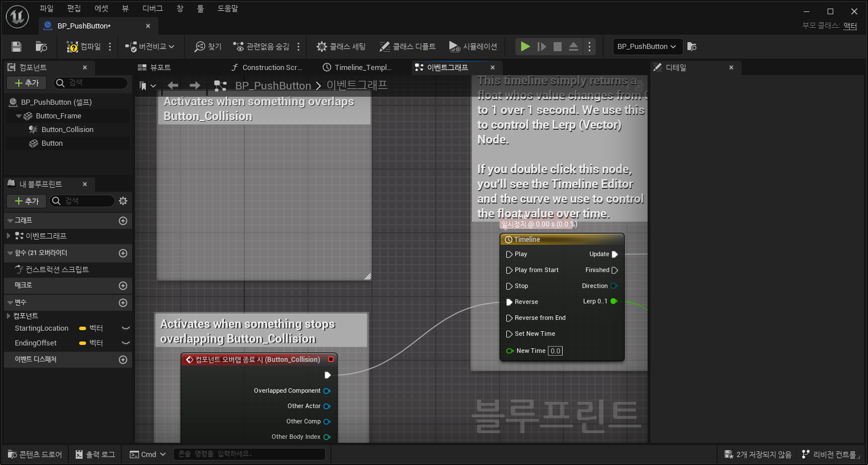Click the stop square in the toolbar
The width and height of the screenshot is (868, 465).
(x=558, y=47)
